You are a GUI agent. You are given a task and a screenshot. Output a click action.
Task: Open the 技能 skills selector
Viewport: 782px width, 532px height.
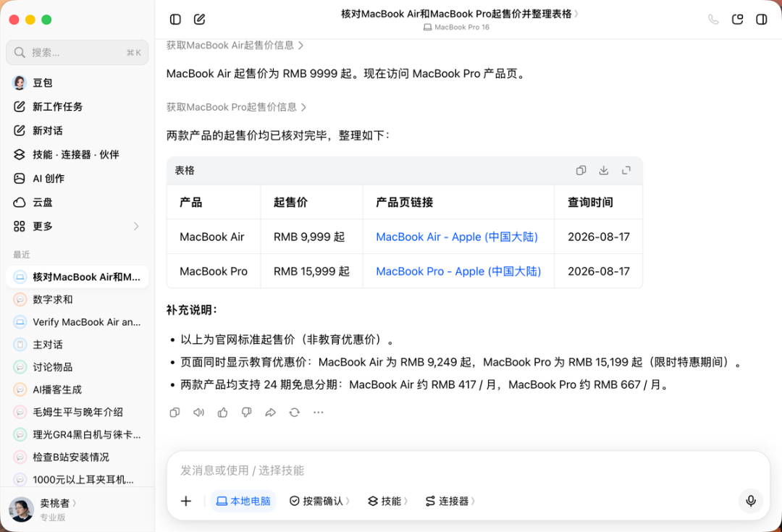[387, 501]
